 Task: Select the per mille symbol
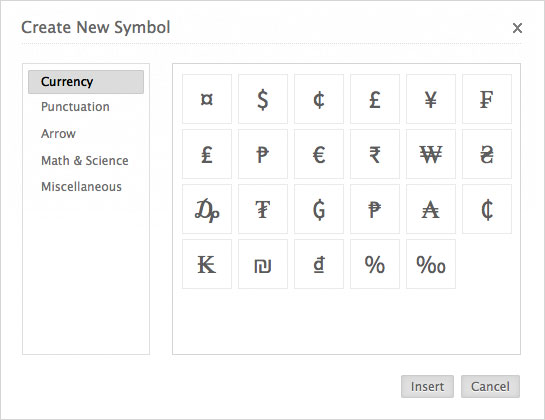[431, 264]
